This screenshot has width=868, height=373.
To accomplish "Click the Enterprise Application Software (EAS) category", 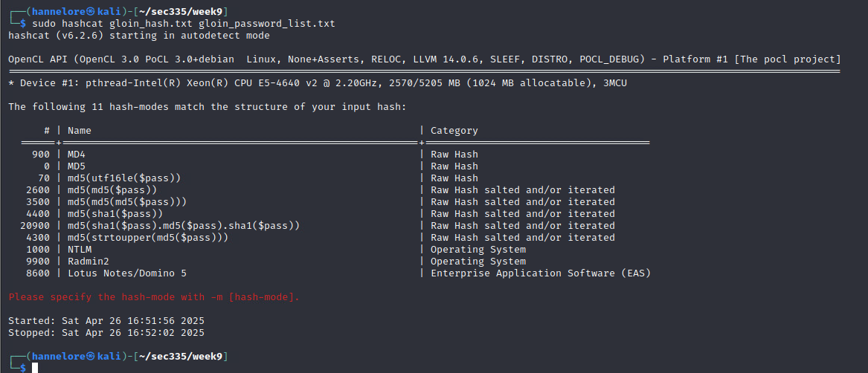I will click(x=541, y=273).
